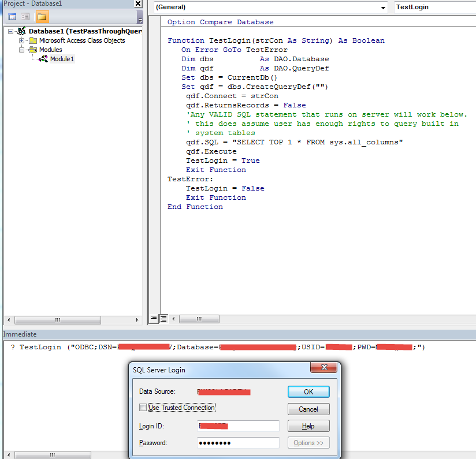Expand Microsoft Access Class Objects folder
This screenshot has width=476, height=459.
coord(21,40)
